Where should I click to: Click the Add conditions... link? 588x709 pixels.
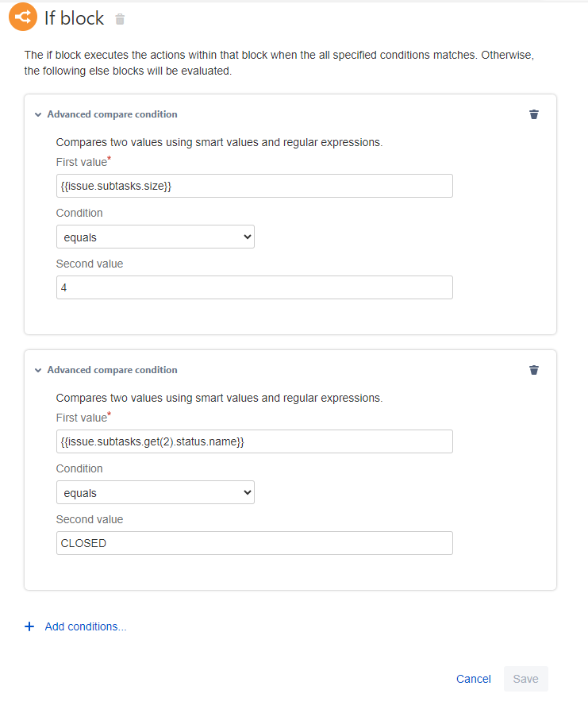click(86, 626)
